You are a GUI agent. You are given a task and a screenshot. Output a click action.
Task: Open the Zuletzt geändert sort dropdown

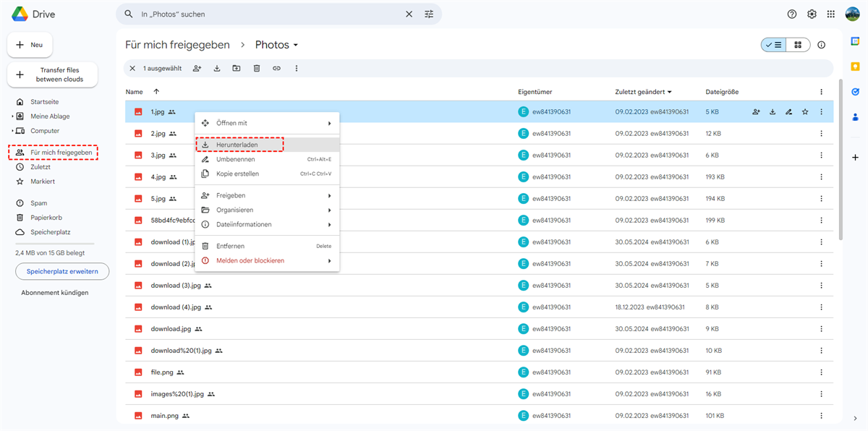click(669, 93)
